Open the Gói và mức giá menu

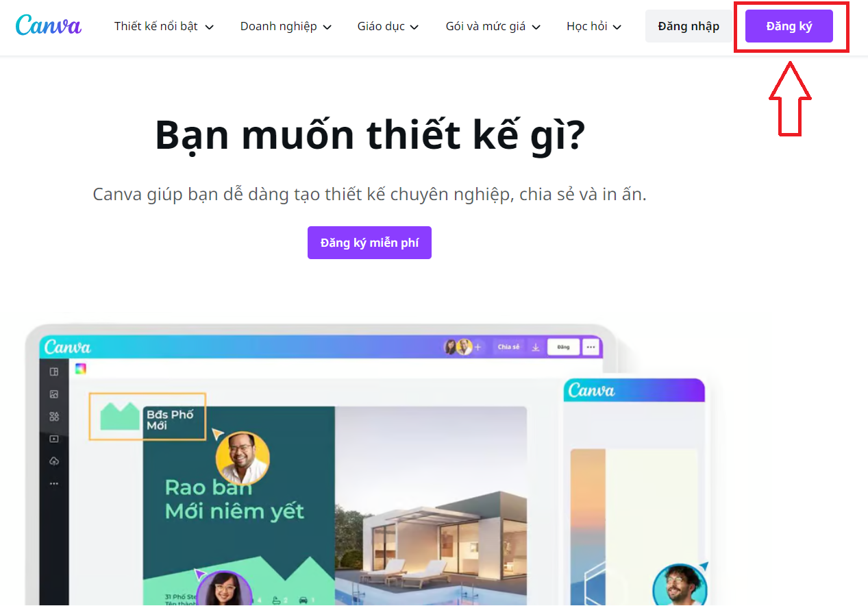pos(493,26)
